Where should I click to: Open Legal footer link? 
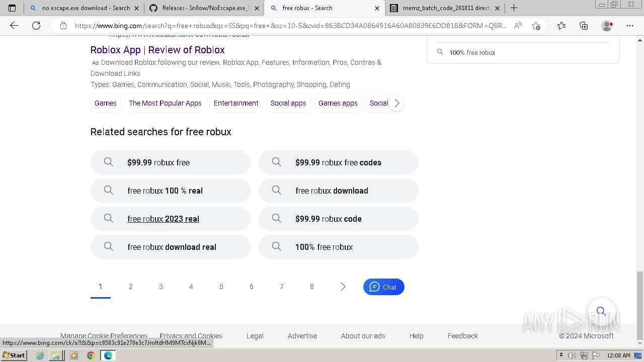255,336
